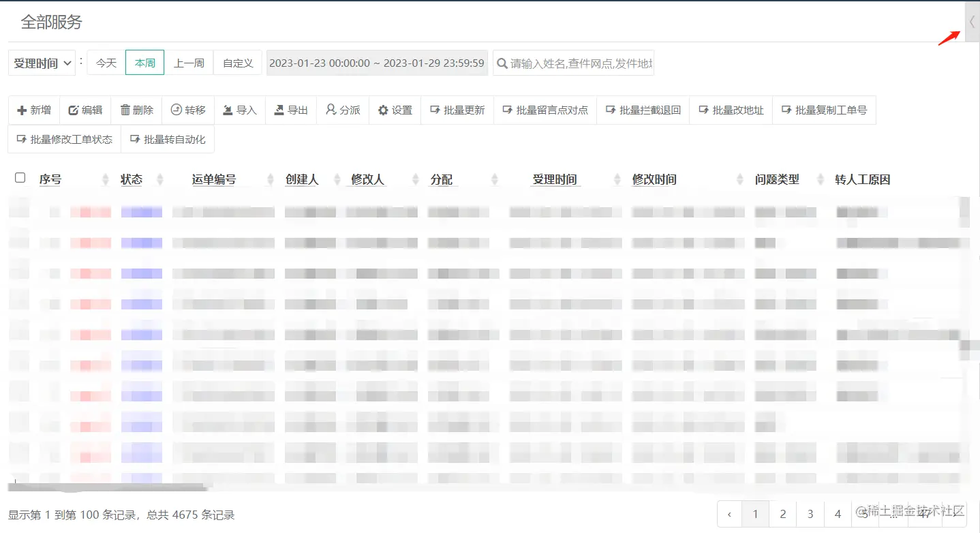Click the 总共 4675 条记录 summary text
Viewport: 980px width, 533px height.
tap(191, 515)
